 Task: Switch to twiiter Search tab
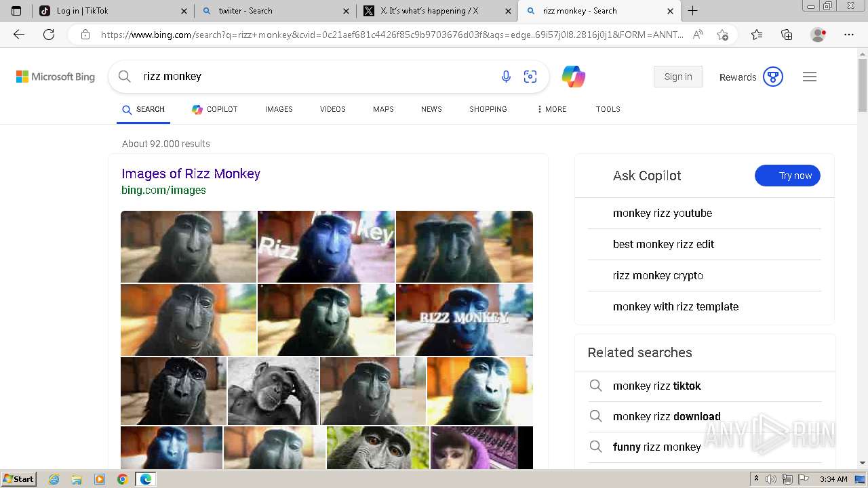pyautogui.click(x=275, y=11)
